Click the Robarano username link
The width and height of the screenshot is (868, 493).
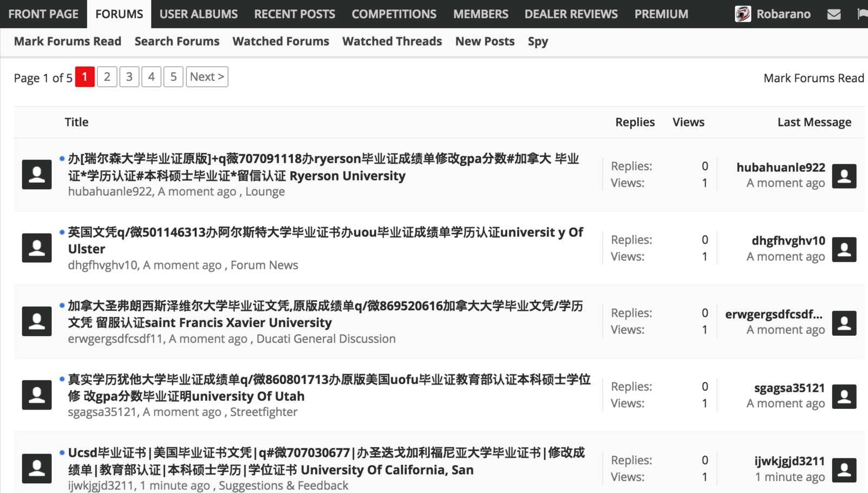(783, 14)
